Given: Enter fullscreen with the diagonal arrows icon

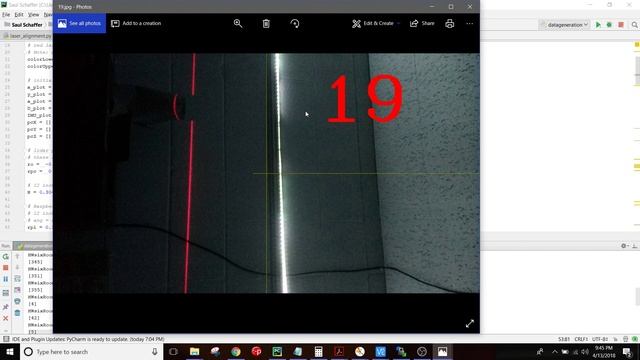Looking at the screenshot, I should coord(470,323).
